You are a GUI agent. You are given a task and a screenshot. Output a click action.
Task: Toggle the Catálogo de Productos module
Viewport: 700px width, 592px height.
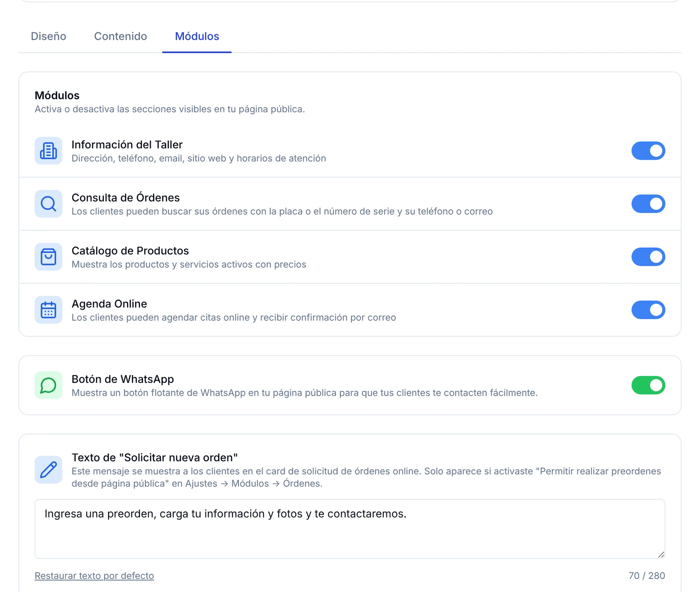pyautogui.click(x=648, y=257)
